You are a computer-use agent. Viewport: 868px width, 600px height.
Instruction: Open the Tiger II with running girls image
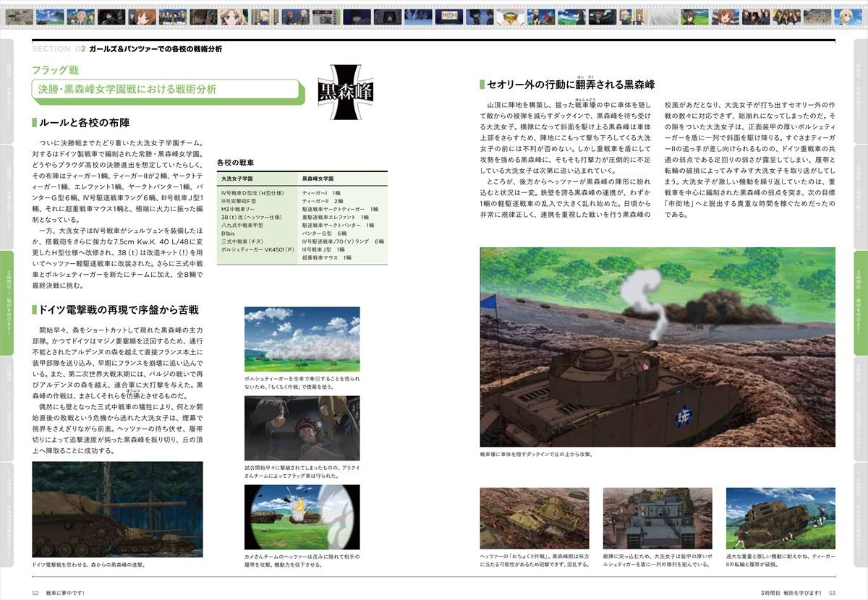click(x=780, y=518)
